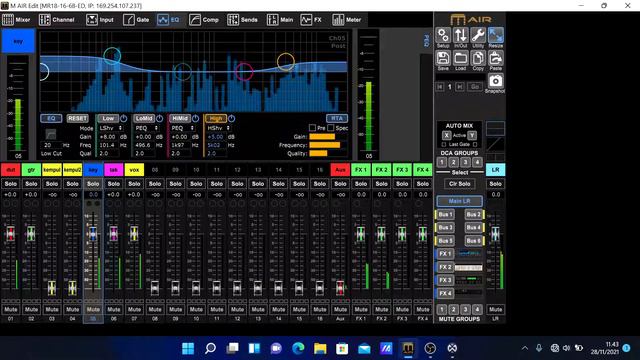Click the Load folder icon
Screen dimensions: 640x360
(460, 58)
